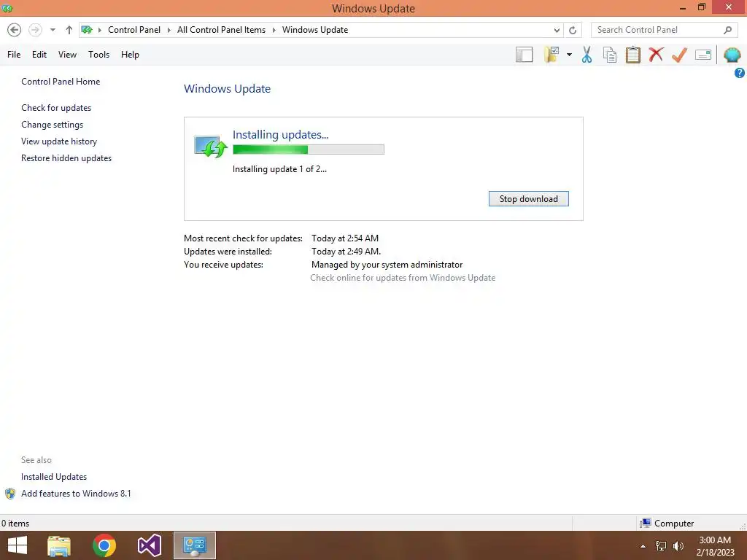Click the Computer icon in status bar
The height and width of the screenshot is (560, 747).
click(645, 524)
